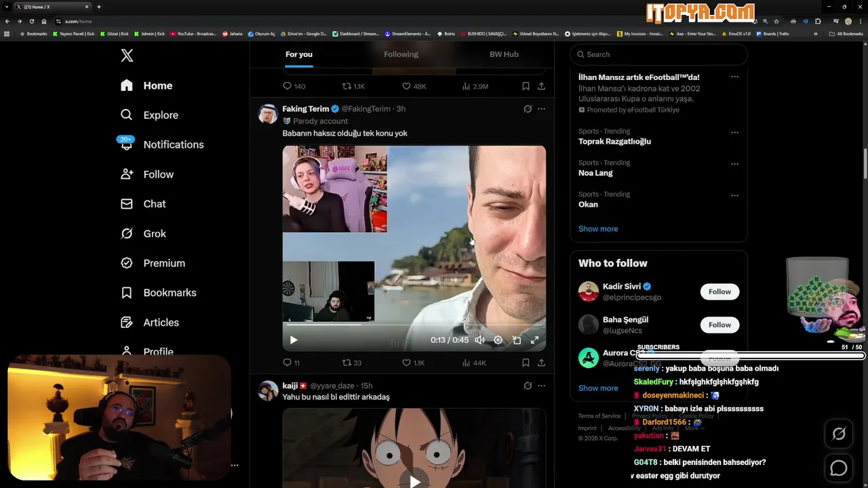Image resolution: width=868 pixels, height=488 pixels.
Task: Open Articles in the sidebar
Action: pyautogui.click(x=149, y=323)
